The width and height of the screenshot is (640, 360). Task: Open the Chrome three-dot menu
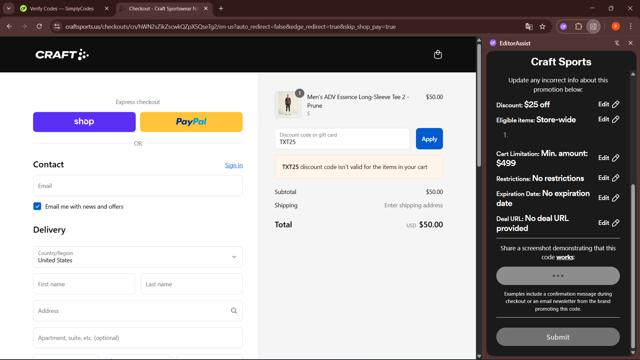pos(631,27)
